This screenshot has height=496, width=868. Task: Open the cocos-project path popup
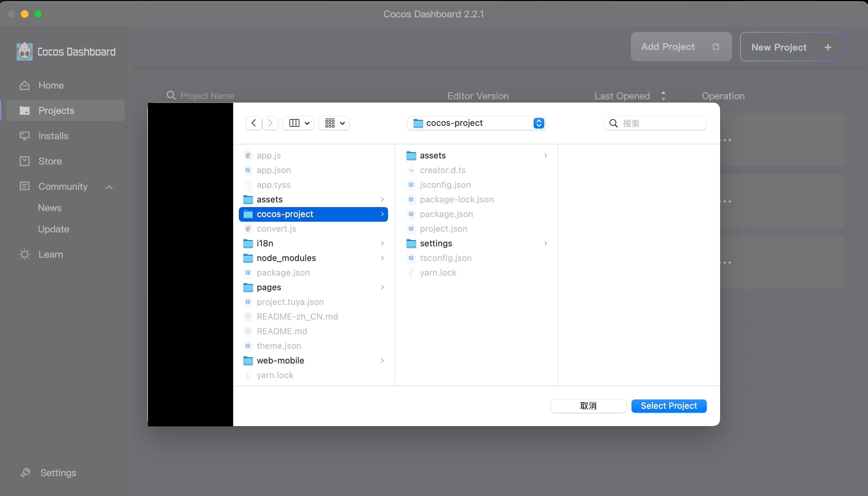(476, 123)
